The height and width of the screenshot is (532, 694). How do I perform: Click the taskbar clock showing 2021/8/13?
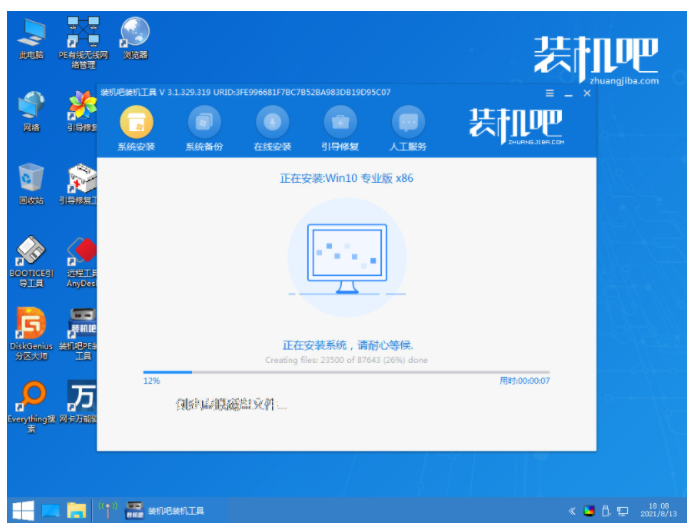point(660,511)
